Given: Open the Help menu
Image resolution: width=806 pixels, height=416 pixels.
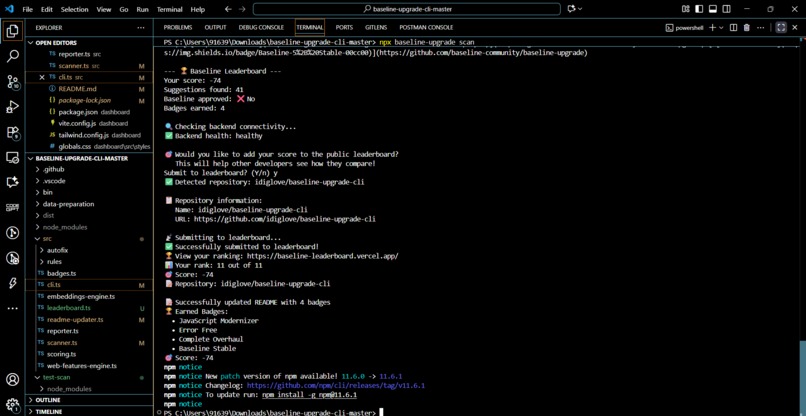Looking at the screenshot, I should (x=197, y=9).
